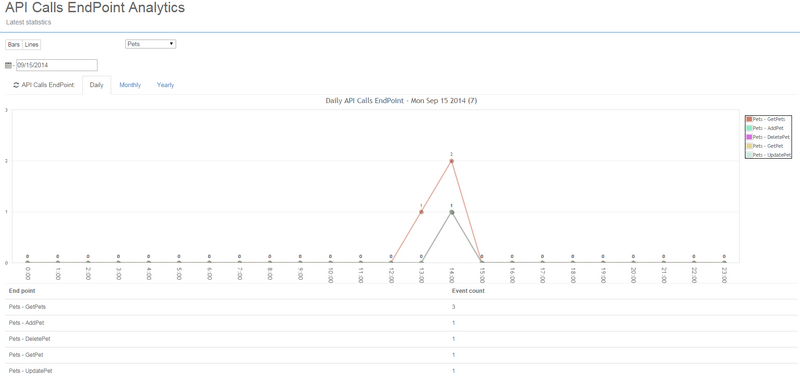
Task: Click the 'Pets - GetPet' table row
Action: coord(402,355)
